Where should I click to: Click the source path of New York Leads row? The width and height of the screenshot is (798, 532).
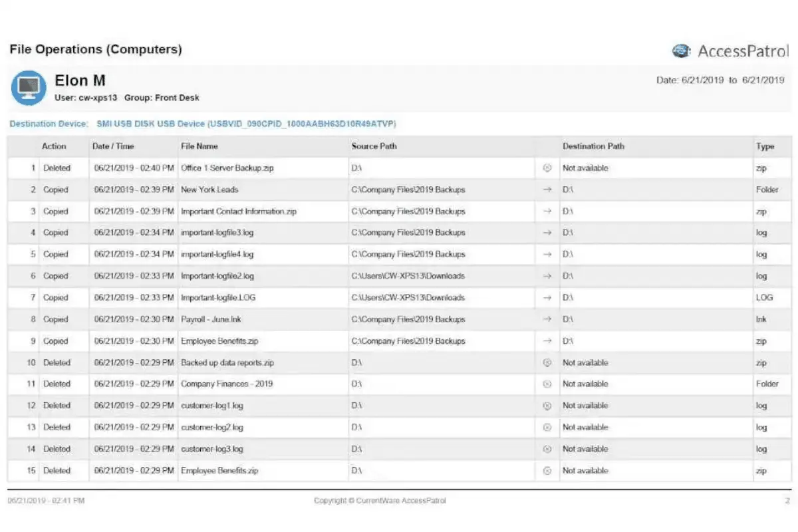(408, 190)
